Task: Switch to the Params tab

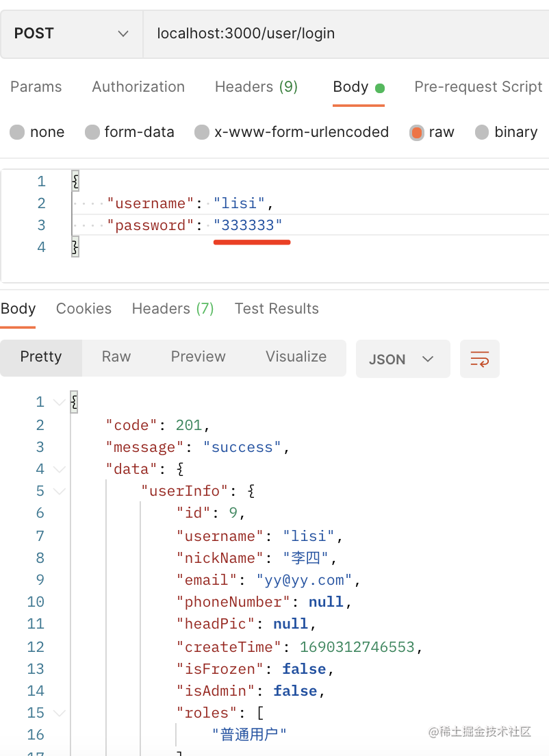Action: pos(36,87)
